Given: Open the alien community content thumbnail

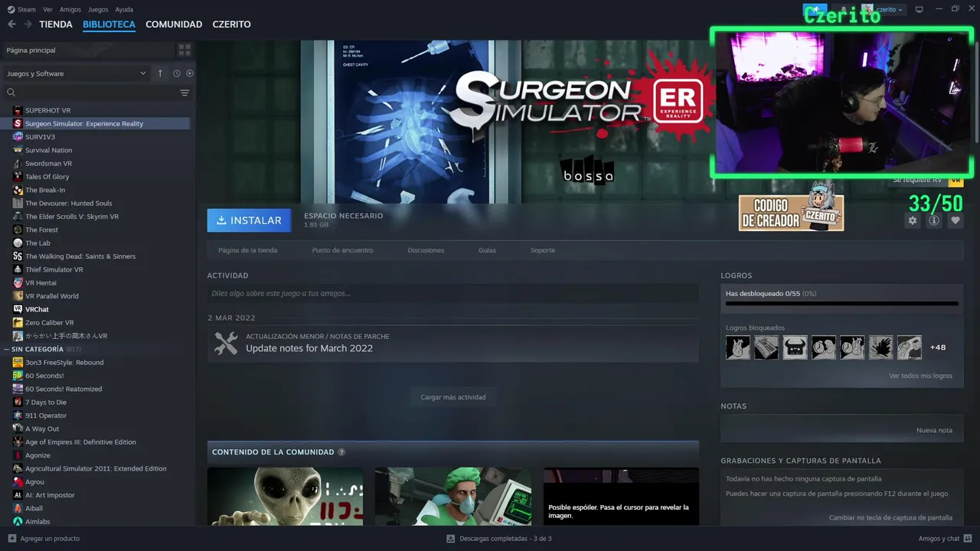Looking at the screenshot, I should click(x=285, y=497).
